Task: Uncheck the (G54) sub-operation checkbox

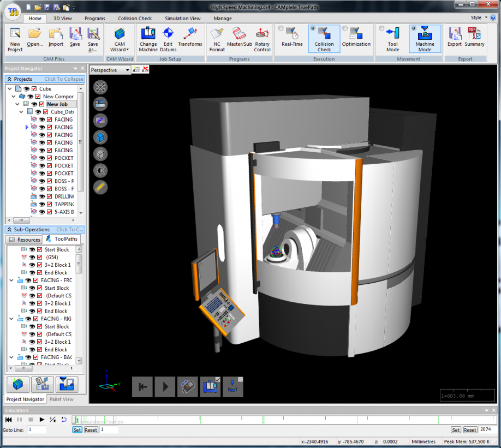Action: coord(40,257)
